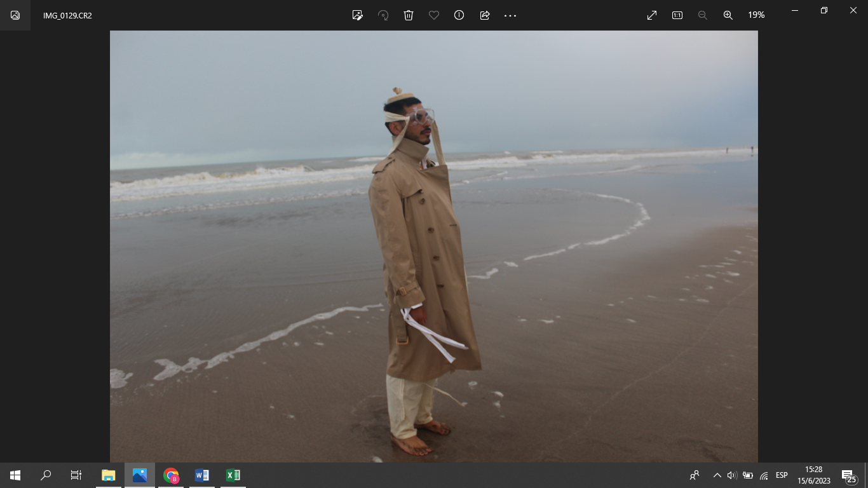Open Microsoft Excel from taskbar
Viewport: 868px width, 488px height.
coord(233,475)
